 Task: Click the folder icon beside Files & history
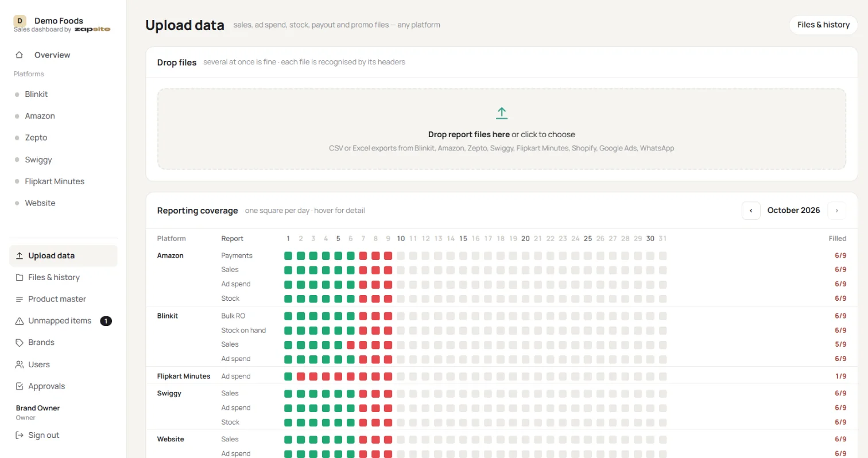coord(20,277)
